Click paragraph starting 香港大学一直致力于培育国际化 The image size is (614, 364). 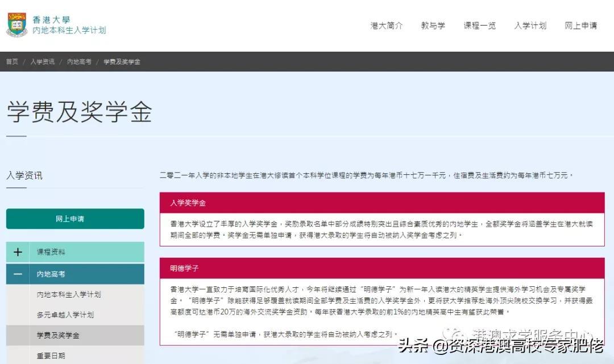(x=381, y=300)
